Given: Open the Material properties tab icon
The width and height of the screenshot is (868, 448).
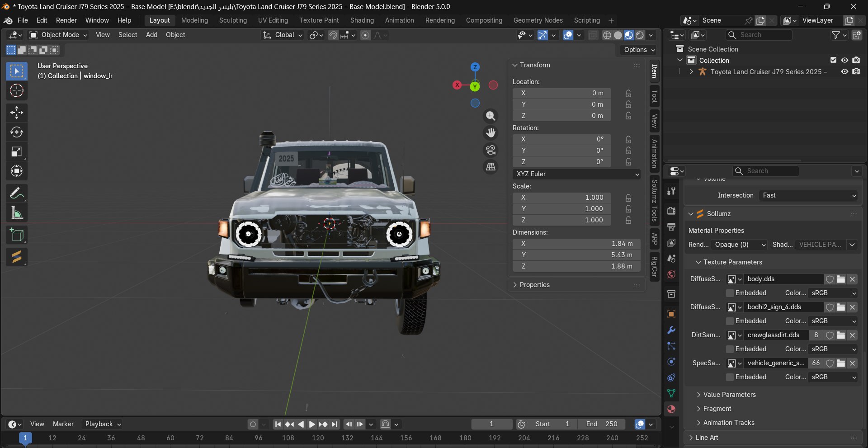Looking at the screenshot, I should point(671,409).
